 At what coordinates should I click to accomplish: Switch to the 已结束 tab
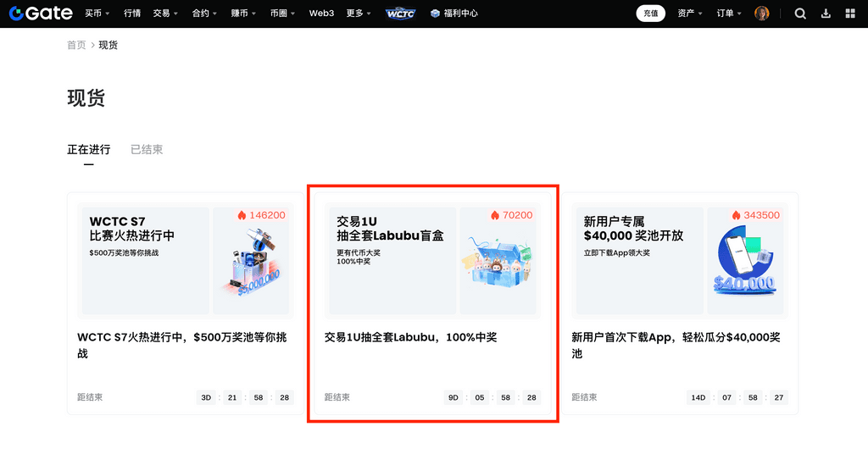coord(147,150)
